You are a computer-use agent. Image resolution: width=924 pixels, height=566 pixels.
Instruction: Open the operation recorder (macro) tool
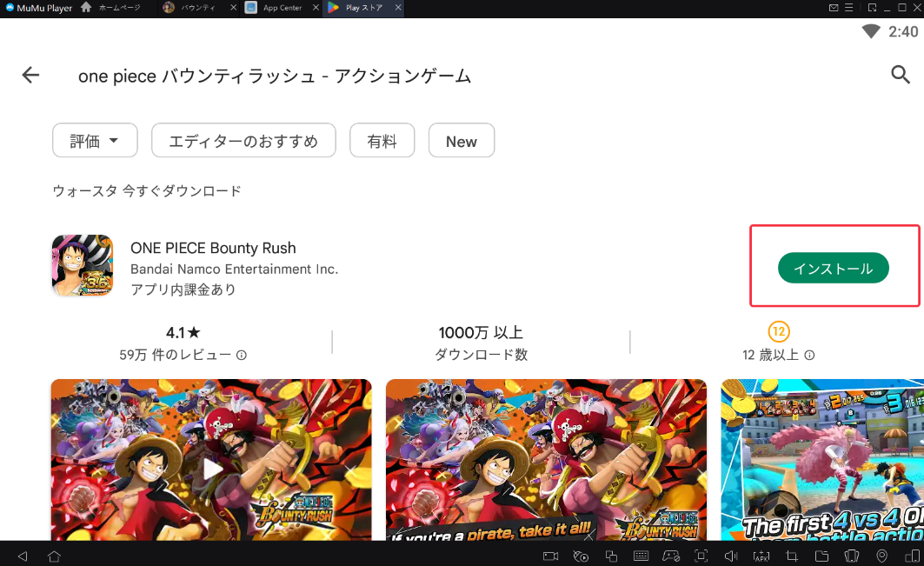click(581, 556)
